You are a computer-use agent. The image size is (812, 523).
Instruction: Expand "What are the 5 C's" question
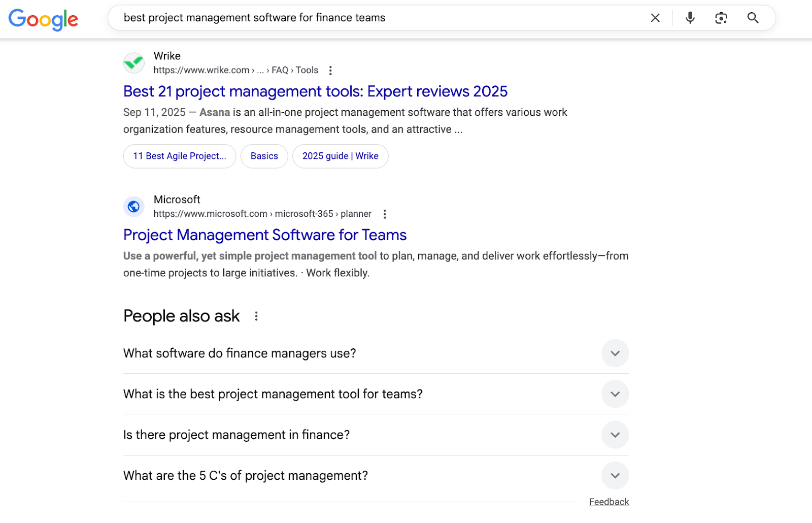[615, 476]
